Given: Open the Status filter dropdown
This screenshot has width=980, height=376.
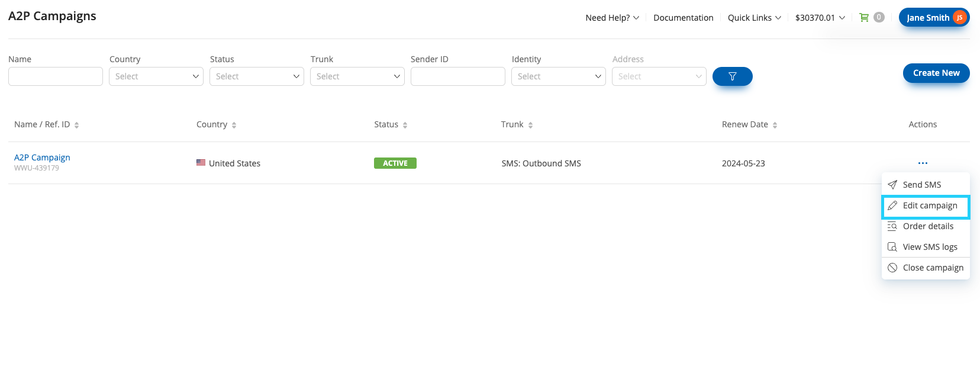Looking at the screenshot, I should 257,76.
